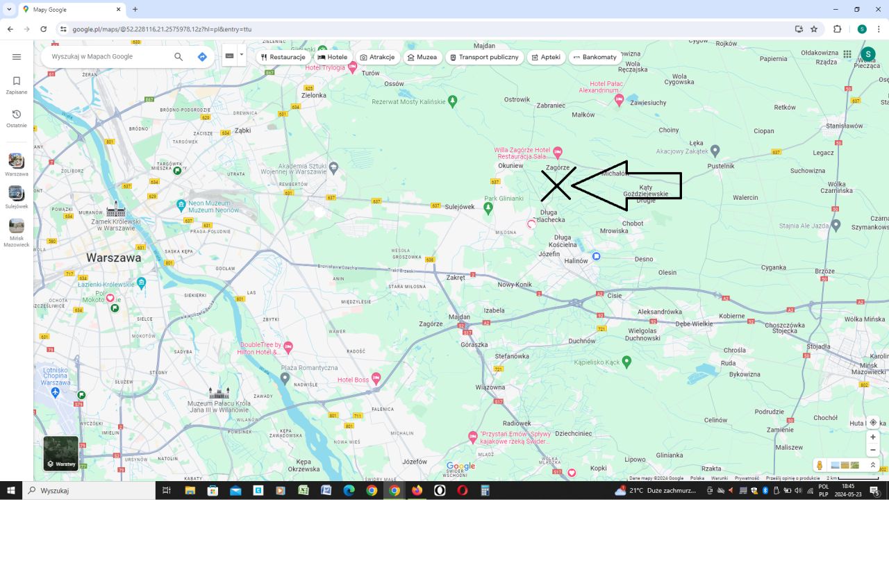This screenshot has height=588, width=889.
Task: Click the Rezerwat Mosty Kalińskie marker
Action: [453, 101]
